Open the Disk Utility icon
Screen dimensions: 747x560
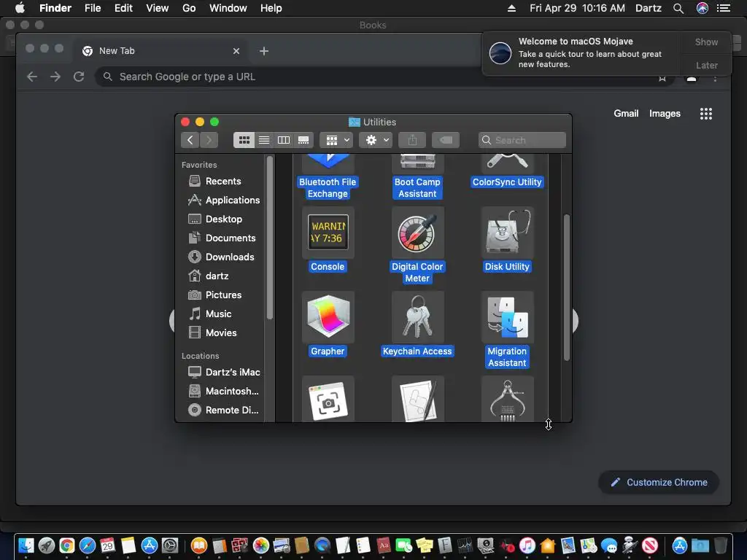pos(508,233)
